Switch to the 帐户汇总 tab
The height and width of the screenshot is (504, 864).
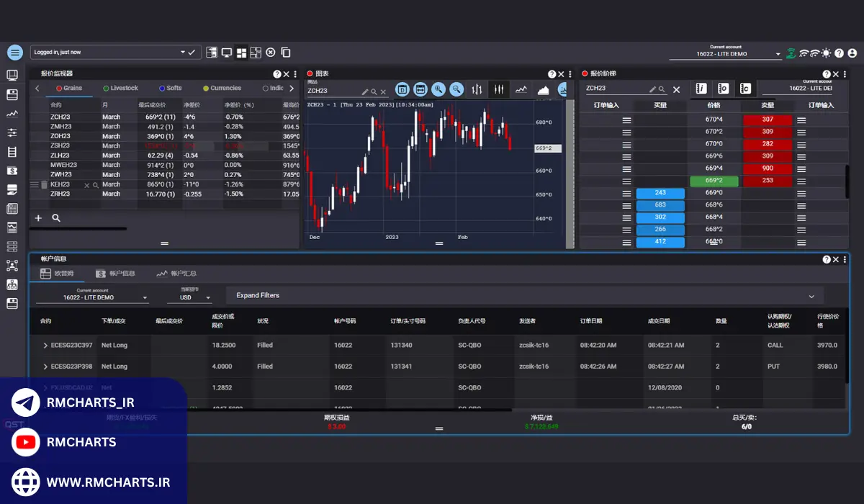point(176,274)
